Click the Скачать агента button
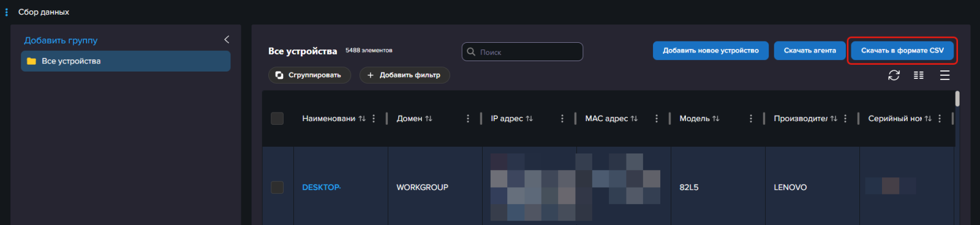The width and height of the screenshot is (980, 225). 810,51
